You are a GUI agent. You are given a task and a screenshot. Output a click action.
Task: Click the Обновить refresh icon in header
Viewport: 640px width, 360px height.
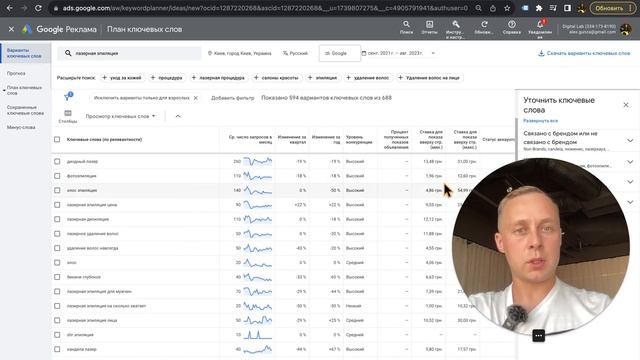(484, 27)
